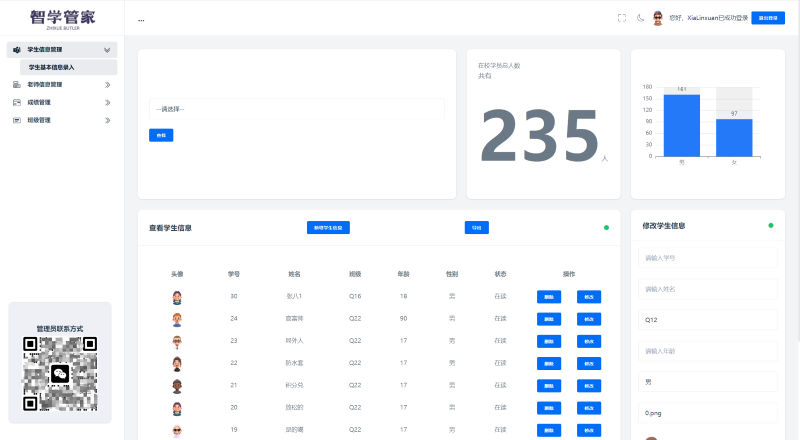This screenshot has width=800, height=440.
Task: Click the 学生信息管理 sidebar icon
Action: [x=17, y=49]
